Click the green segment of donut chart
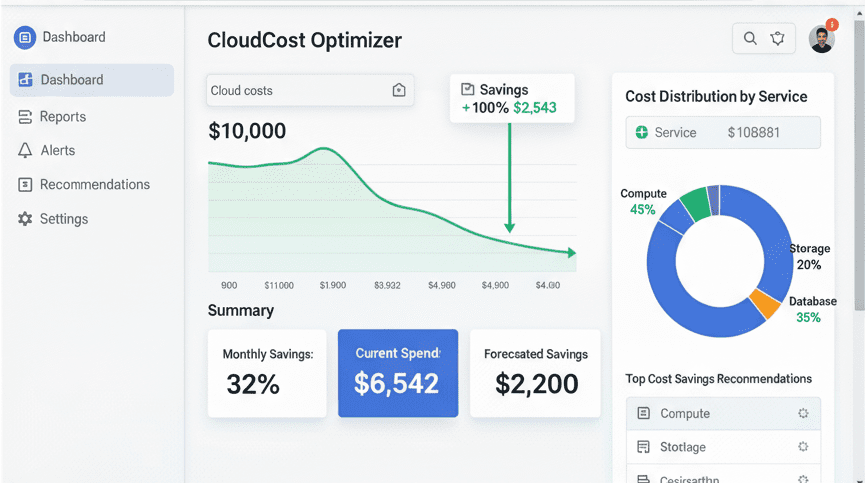This screenshot has width=865, height=483. coord(695,203)
